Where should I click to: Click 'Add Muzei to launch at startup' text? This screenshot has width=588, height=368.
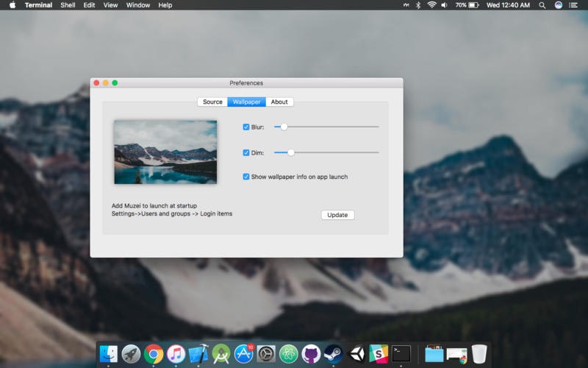coord(154,206)
